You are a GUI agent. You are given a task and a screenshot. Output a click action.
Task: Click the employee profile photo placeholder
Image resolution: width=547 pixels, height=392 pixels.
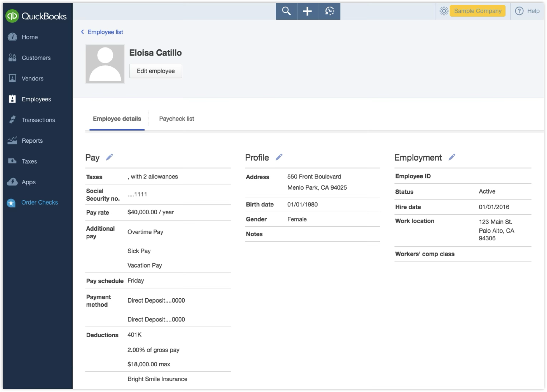coord(105,64)
